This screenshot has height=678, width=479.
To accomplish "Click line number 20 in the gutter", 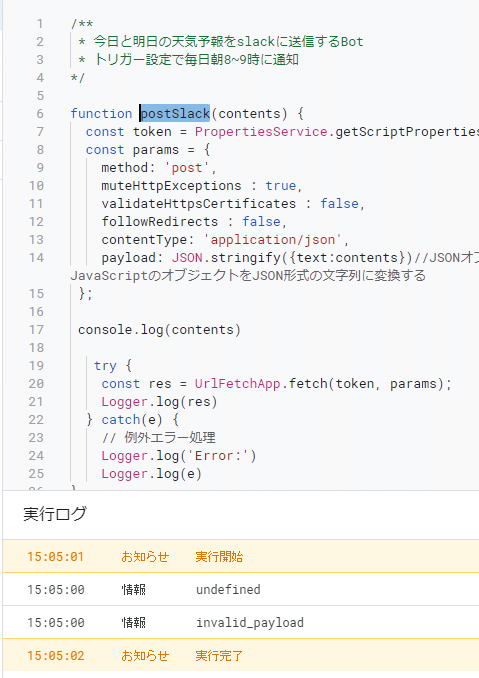I will coord(36,384).
